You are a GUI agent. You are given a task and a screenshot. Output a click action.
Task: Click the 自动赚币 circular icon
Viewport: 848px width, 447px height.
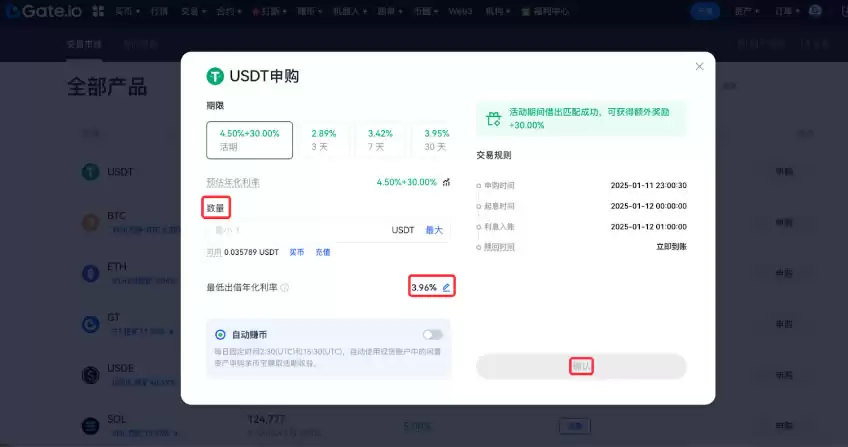click(x=220, y=335)
